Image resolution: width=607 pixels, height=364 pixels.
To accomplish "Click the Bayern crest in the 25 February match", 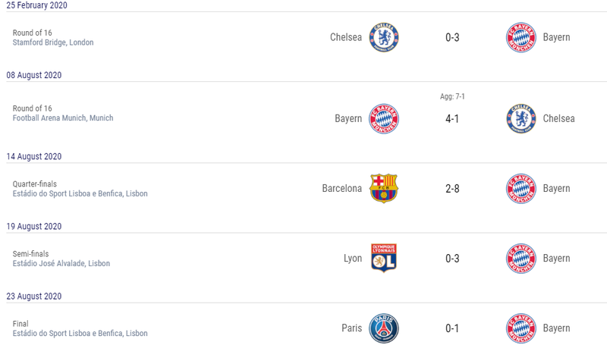I will tap(521, 37).
